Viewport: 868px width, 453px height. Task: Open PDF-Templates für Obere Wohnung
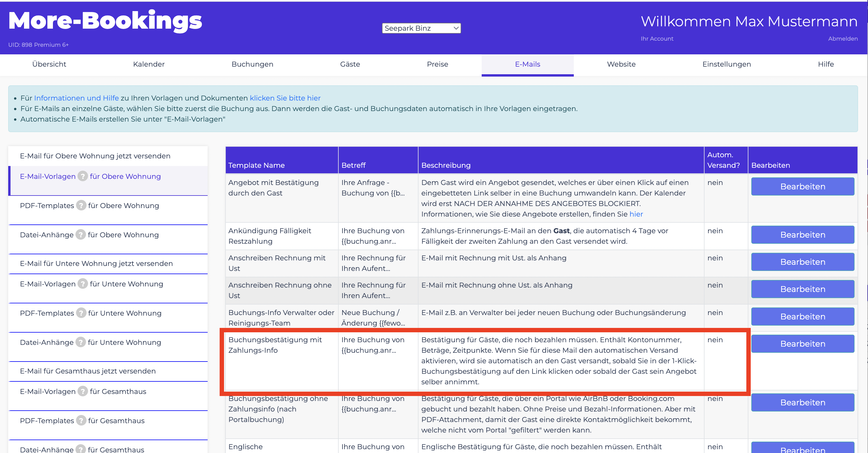(108, 210)
